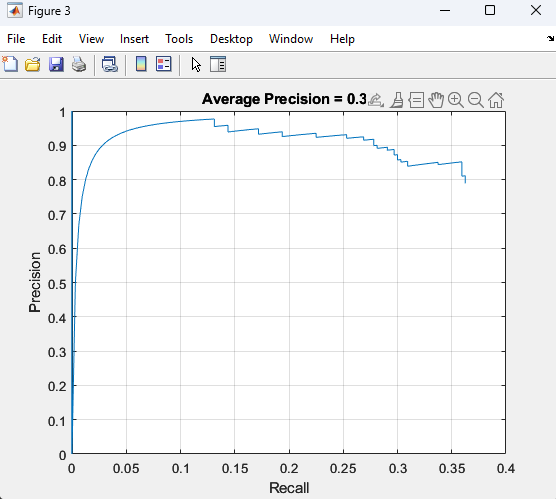Click the axes export icon
The height and width of the screenshot is (499, 556).
tap(376, 100)
